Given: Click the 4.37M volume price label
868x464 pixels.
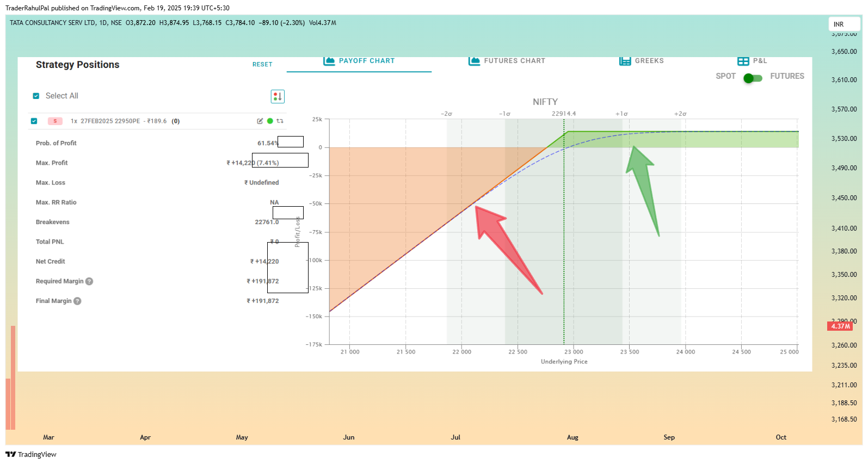Looking at the screenshot, I should [840, 326].
